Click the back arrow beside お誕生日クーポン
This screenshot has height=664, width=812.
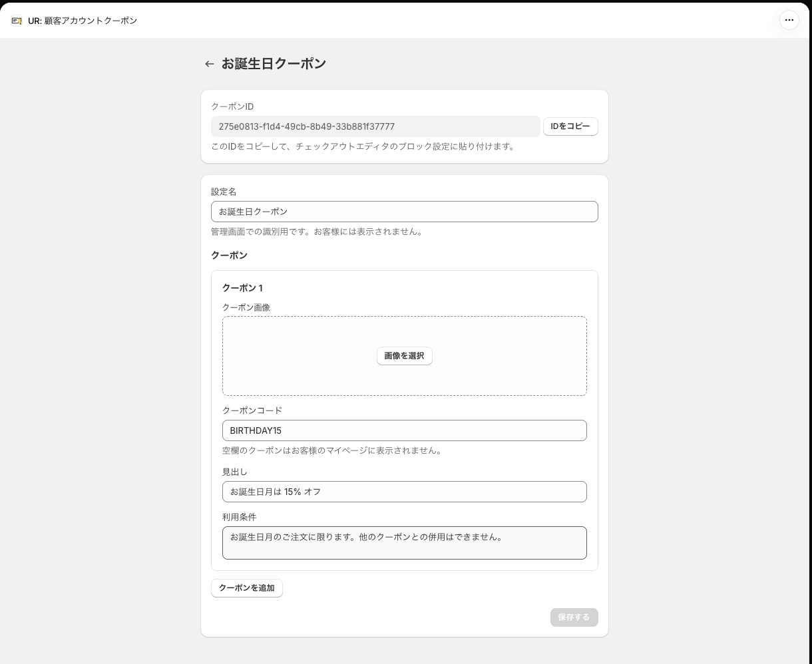[210, 64]
